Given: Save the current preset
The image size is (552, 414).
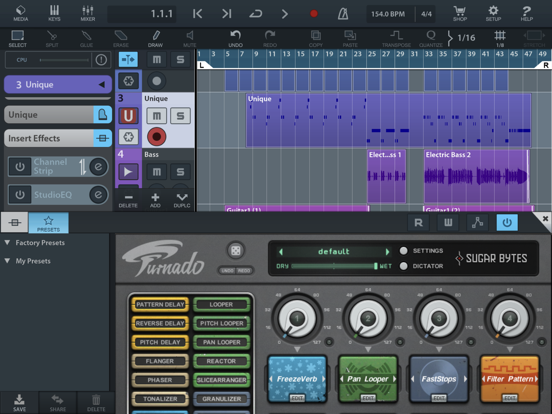Looking at the screenshot, I should click(x=19, y=403).
